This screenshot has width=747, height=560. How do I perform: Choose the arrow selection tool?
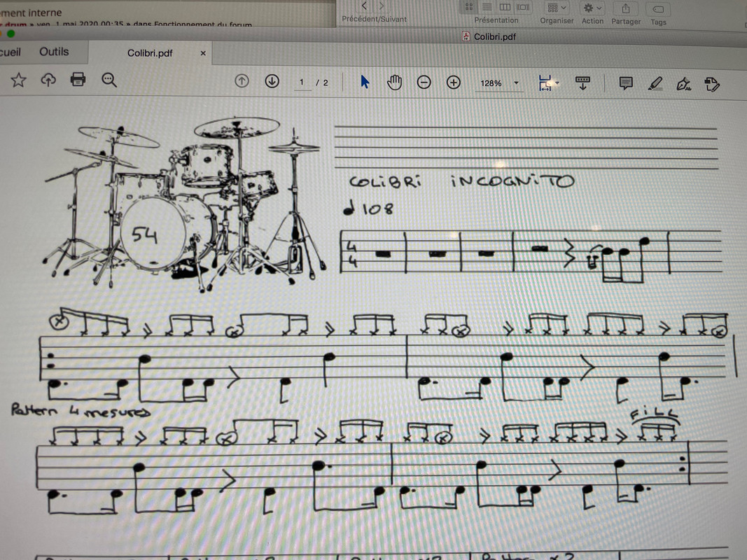pos(365,82)
